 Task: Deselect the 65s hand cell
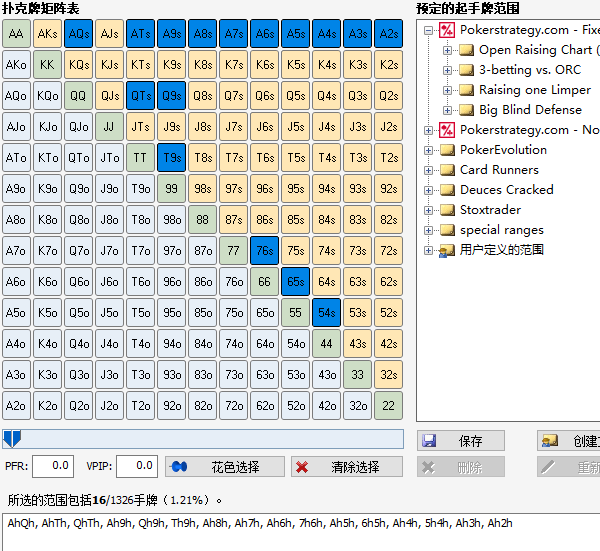(295, 282)
